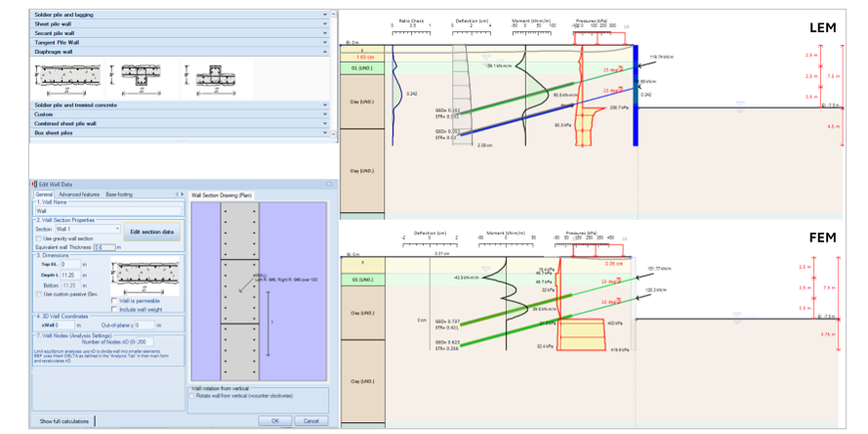Viewport: 868px width, 434px height.
Task: Click the 0.36 cm value in FEM diagram
Action: [x=614, y=264]
